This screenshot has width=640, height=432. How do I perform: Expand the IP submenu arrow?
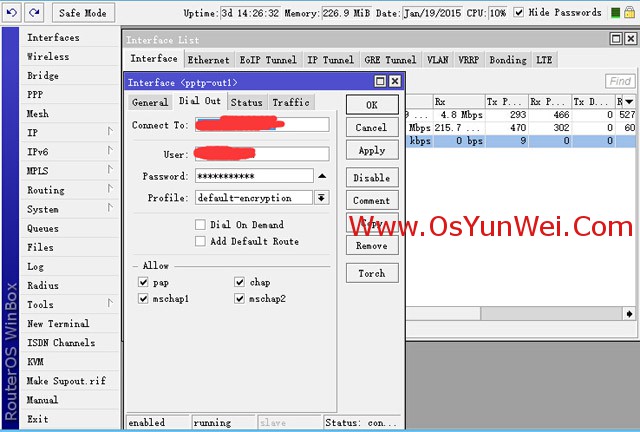110,132
